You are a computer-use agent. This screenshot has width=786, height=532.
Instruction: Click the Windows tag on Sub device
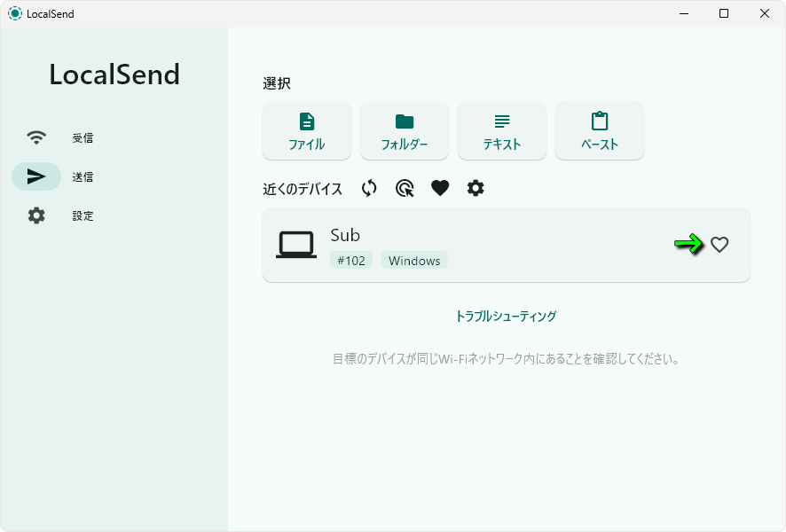point(414,261)
